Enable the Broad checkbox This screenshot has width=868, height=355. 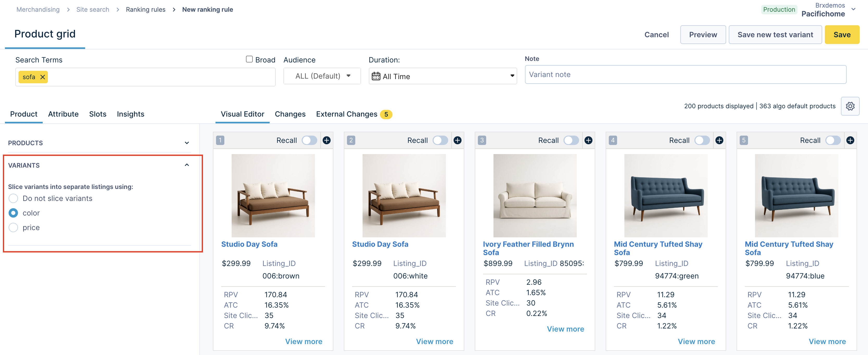(x=249, y=59)
